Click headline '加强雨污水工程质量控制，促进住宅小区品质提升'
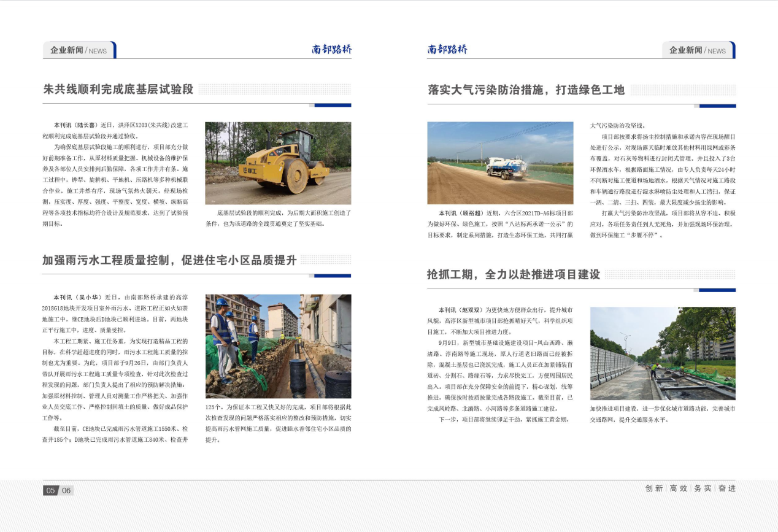 pyautogui.click(x=170, y=260)
